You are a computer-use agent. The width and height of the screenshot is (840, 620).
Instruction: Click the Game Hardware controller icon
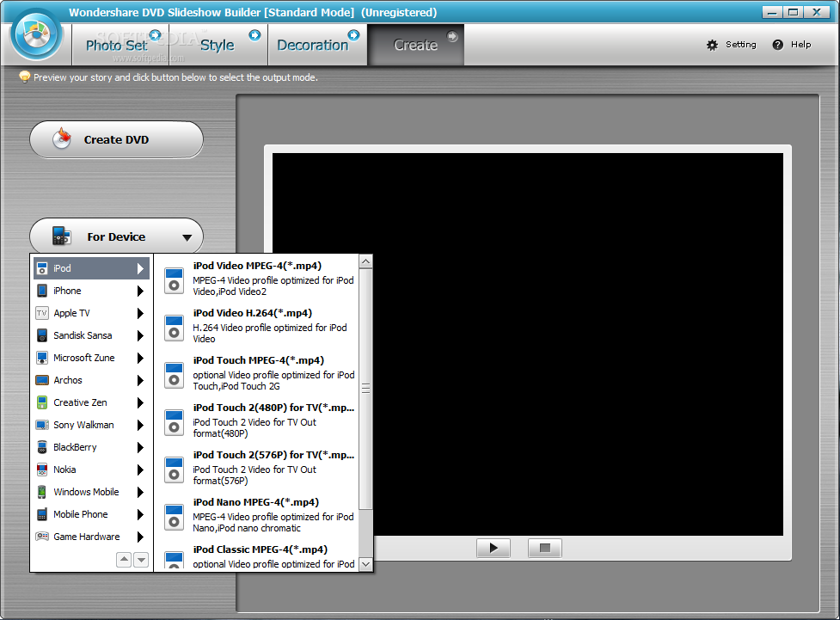pyautogui.click(x=42, y=537)
